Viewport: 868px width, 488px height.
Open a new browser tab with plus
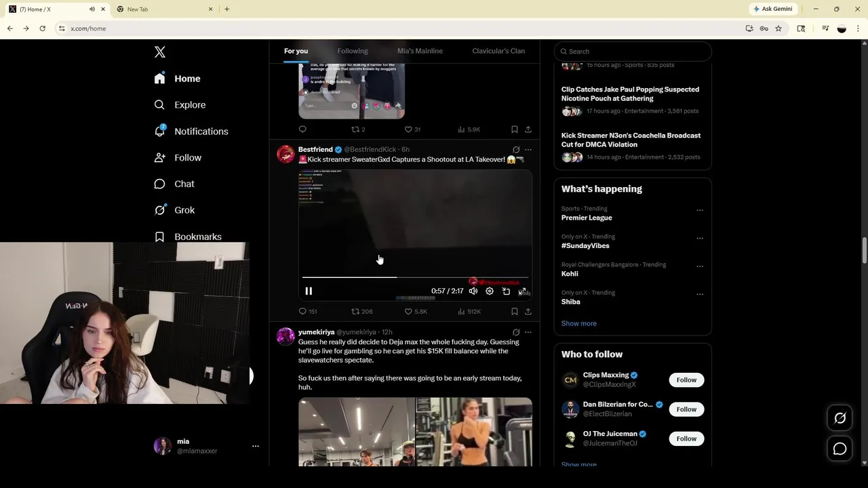pos(226,9)
